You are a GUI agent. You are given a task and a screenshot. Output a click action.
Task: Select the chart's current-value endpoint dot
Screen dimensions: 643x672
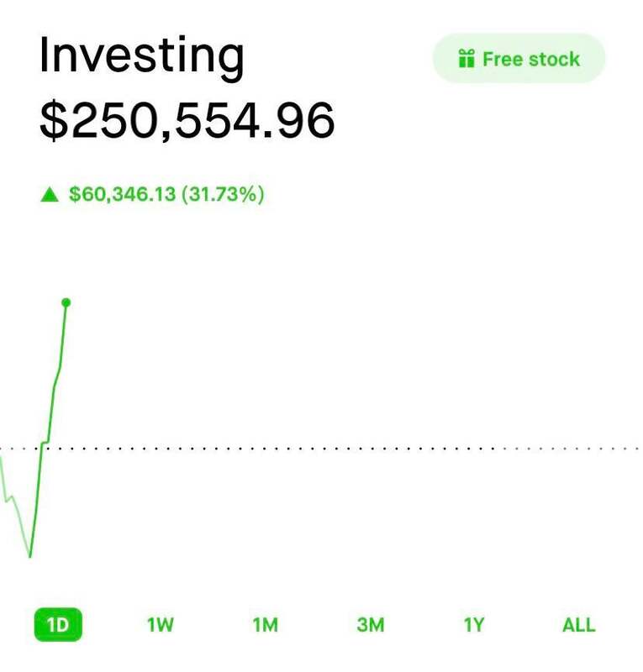(x=66, y=303)
